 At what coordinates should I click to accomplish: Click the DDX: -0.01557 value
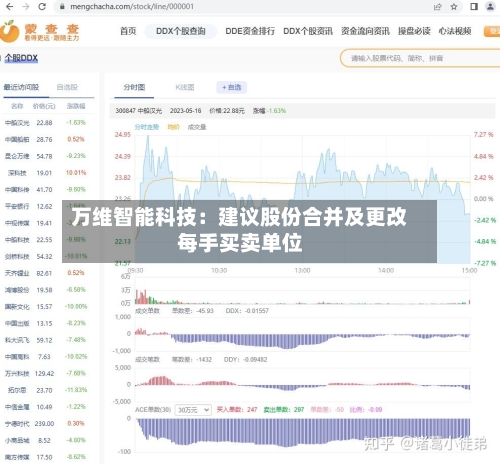point(247,311)
